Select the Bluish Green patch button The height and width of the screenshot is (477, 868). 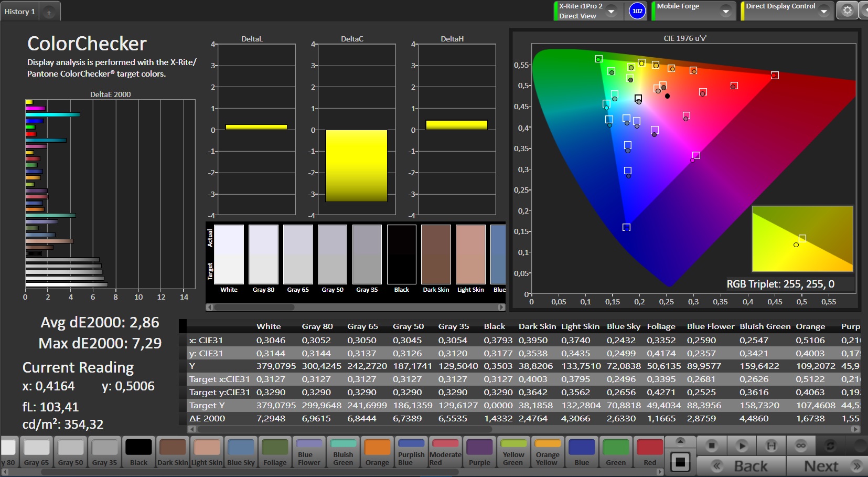343,452
